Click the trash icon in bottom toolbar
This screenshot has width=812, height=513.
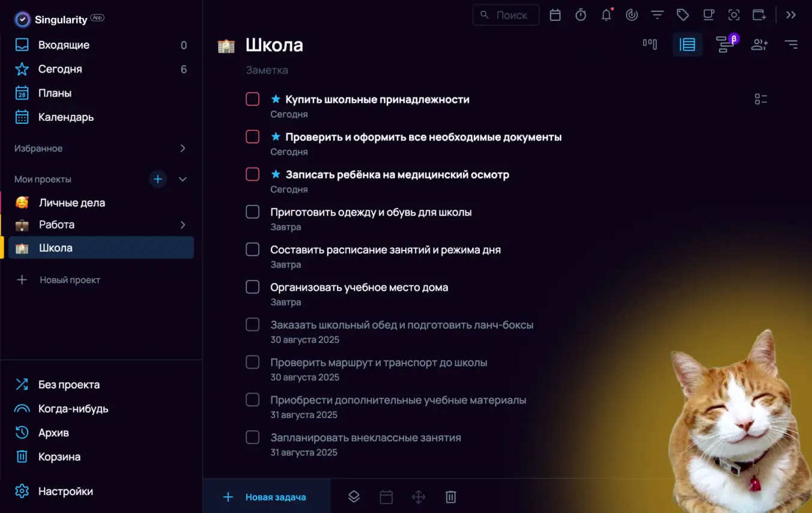(451, 497)
